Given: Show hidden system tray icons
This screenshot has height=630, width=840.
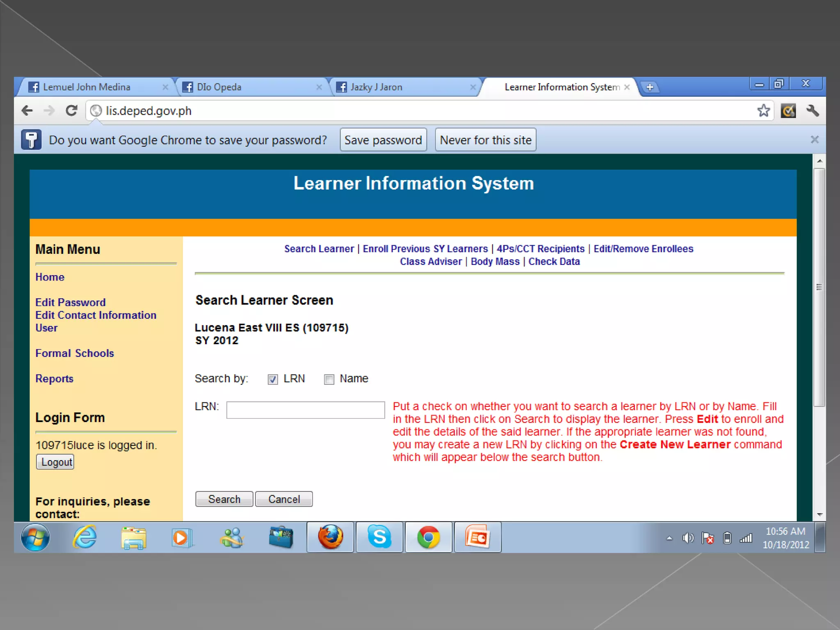Looking at the screenshot, I should (x=669, y=538).
